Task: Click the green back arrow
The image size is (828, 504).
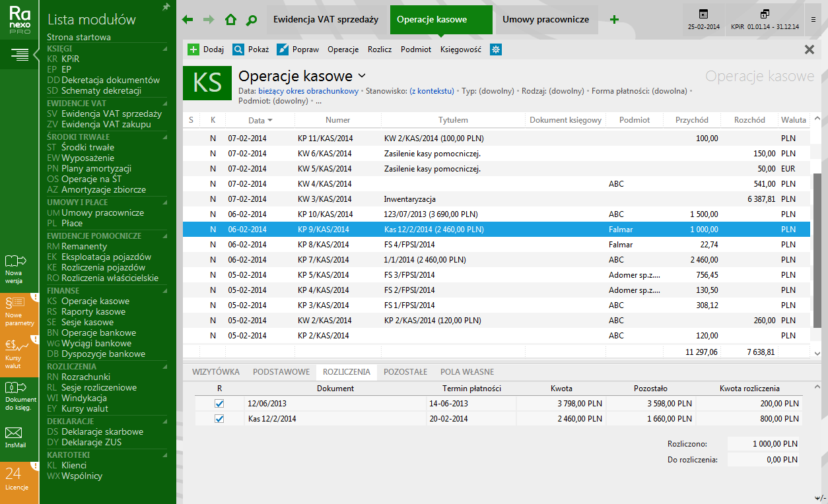Action: pos(188,20)
